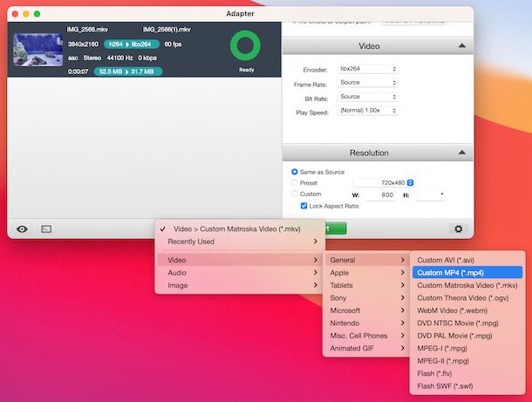Open the Frame Rate dropdown
The height and width of the screenshot is (402, 532).
click(367, 83)
